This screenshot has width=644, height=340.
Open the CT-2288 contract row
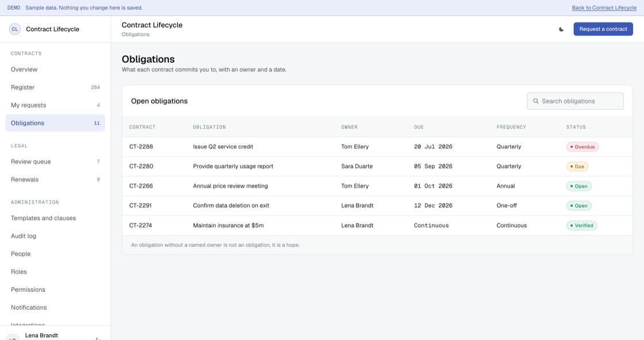[x=377, y=147]
